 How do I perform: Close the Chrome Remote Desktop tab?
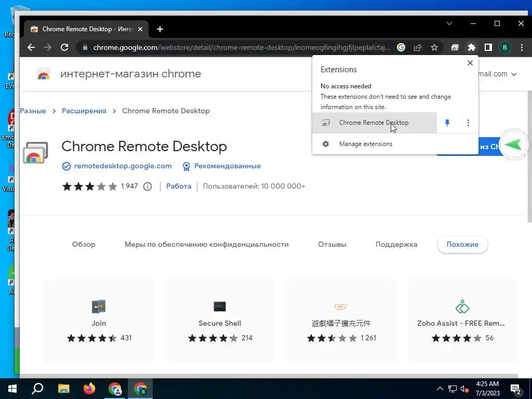140,29
